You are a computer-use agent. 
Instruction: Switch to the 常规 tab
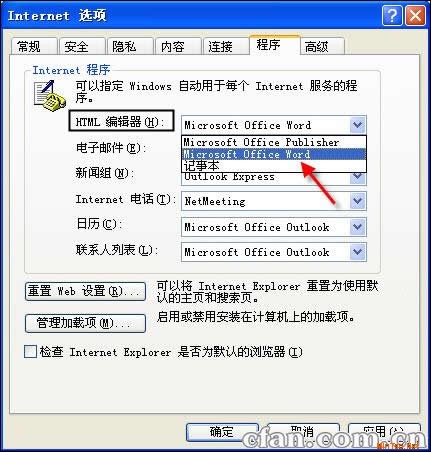point(33,46)
